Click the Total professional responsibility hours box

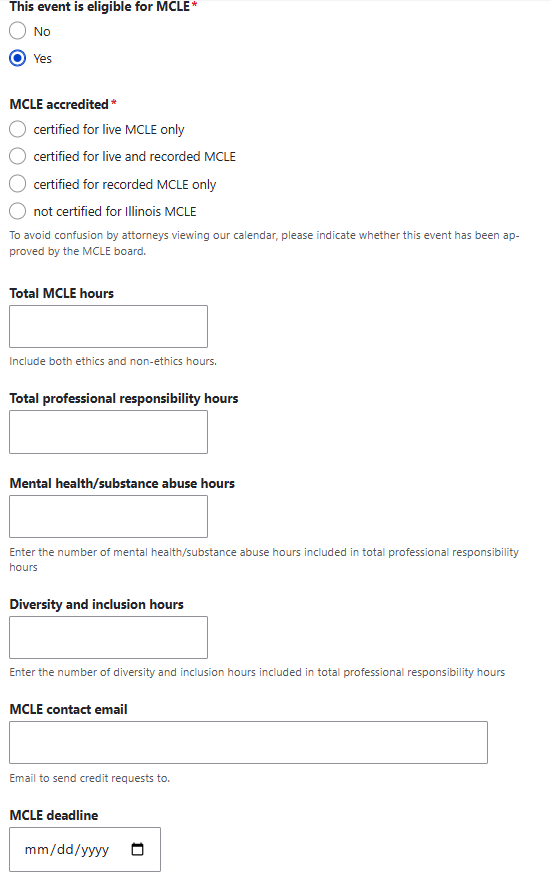[x=108, y=432]
